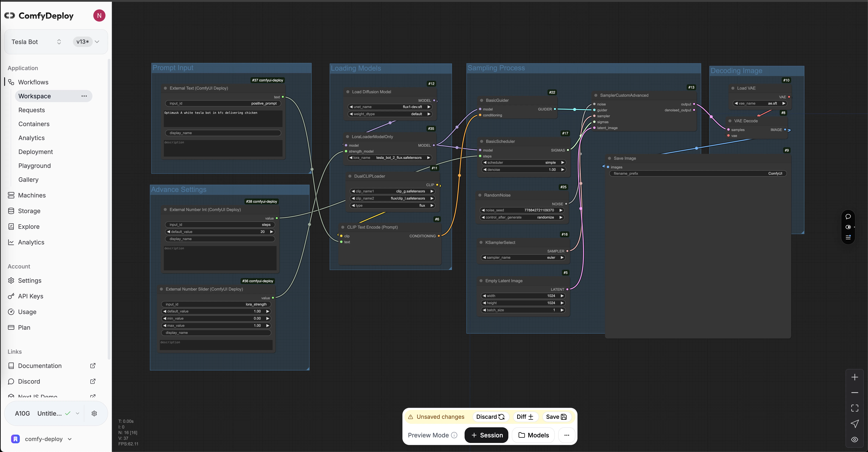The height and width of the screenshot is (452, 868).
Task: Open the Documentation link
Action: click(40, 366)
